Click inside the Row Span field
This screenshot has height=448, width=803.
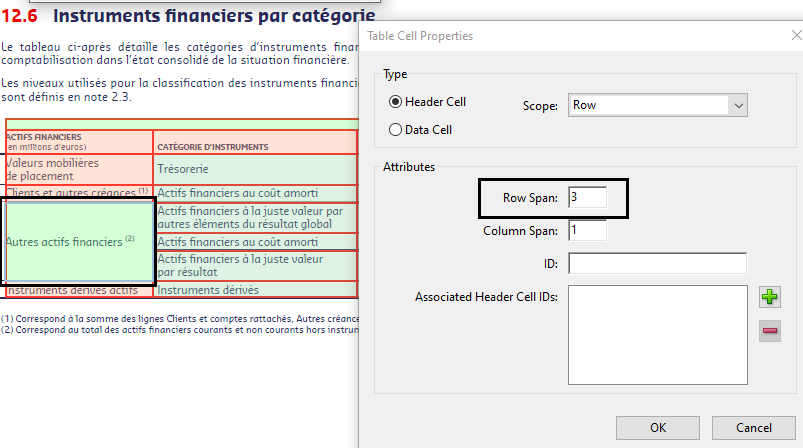(587, 198)
